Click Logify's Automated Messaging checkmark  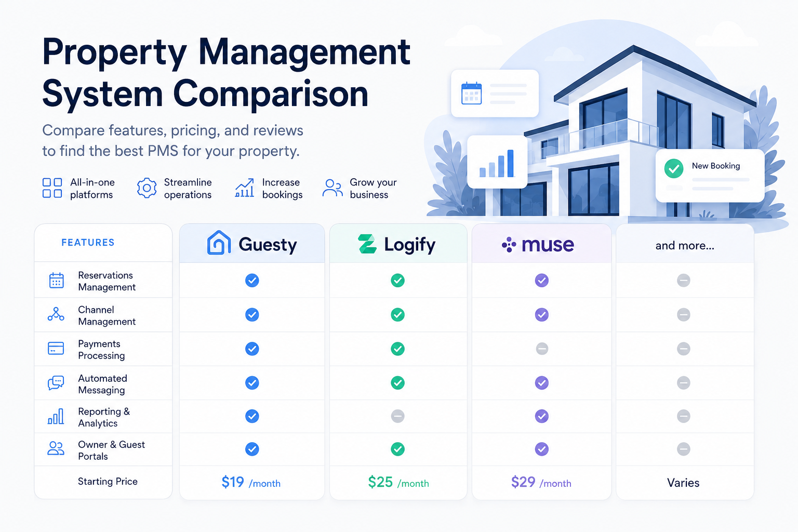tap(398, 383)
